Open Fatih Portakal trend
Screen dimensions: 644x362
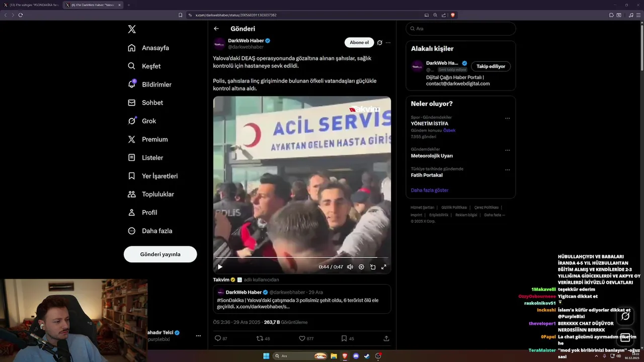point(427,175)
